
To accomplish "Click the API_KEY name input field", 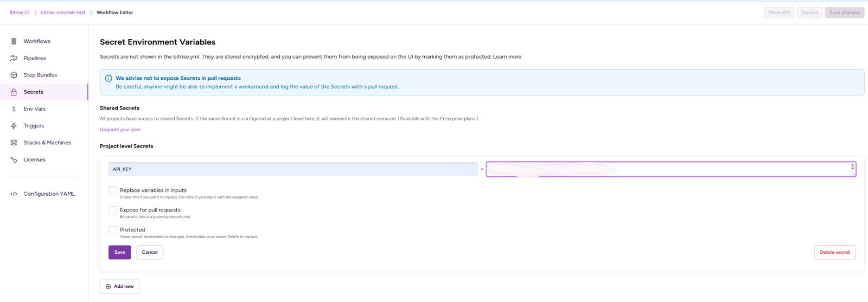I will (292, 169).
